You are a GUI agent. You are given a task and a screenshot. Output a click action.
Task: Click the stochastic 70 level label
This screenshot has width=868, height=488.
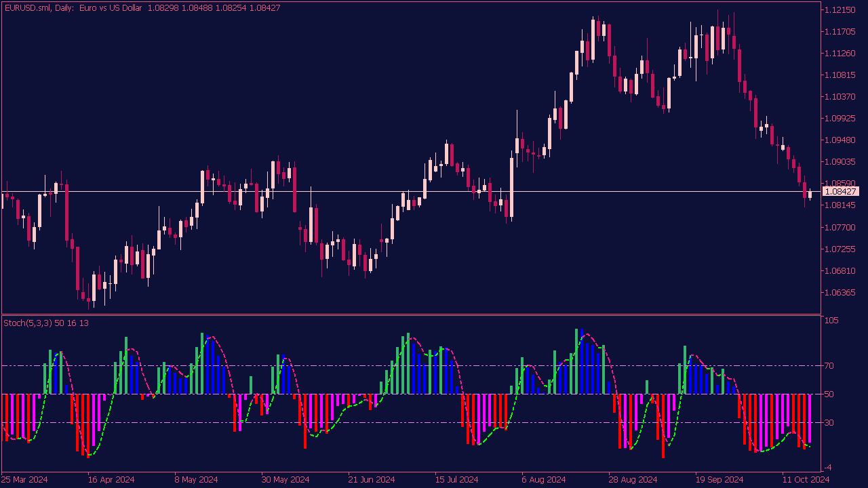point(831,365)
